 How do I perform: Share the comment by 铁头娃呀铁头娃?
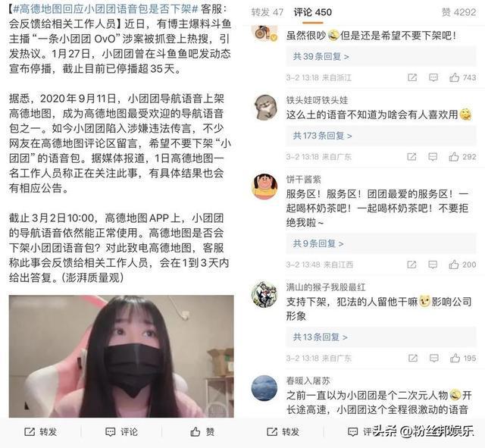(x=411, y=157)
